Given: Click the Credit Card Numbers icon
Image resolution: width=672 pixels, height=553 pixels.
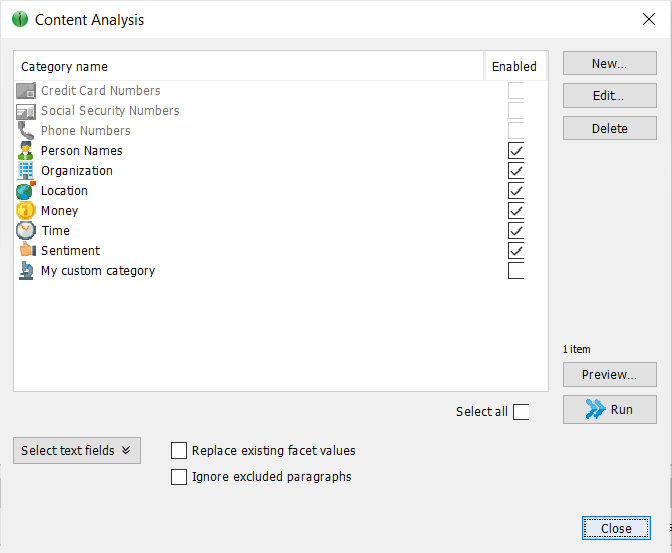Looking at the screenshot, I should click(26, 91).
